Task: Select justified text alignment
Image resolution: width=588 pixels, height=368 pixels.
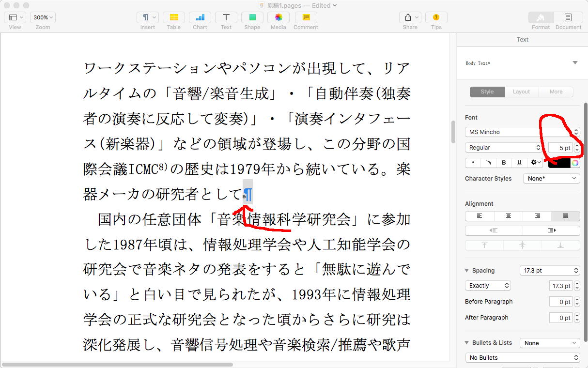Action: [x=565, y=216]
